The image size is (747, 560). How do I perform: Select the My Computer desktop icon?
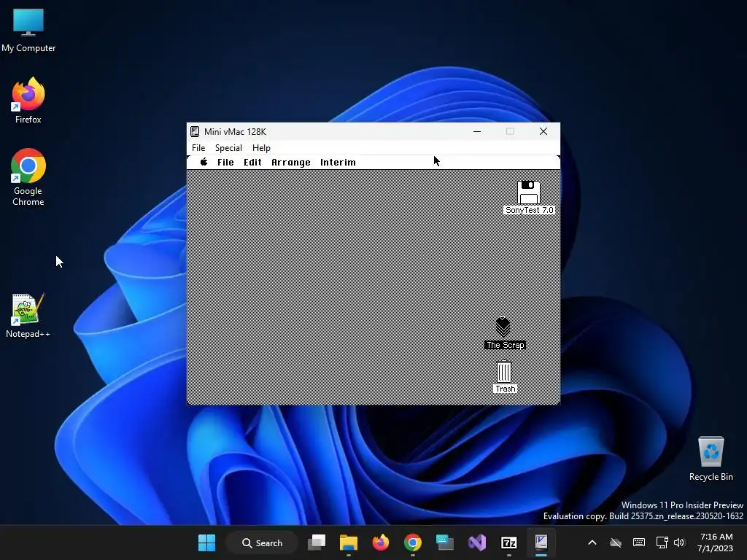coord(28,30)
